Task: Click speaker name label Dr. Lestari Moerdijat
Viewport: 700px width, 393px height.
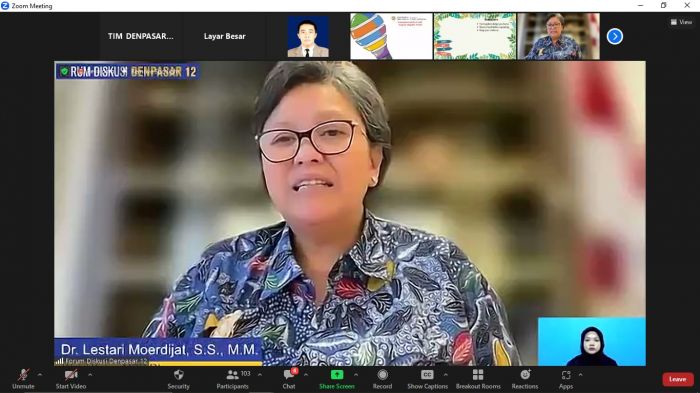Action: (x=159, y=349)
